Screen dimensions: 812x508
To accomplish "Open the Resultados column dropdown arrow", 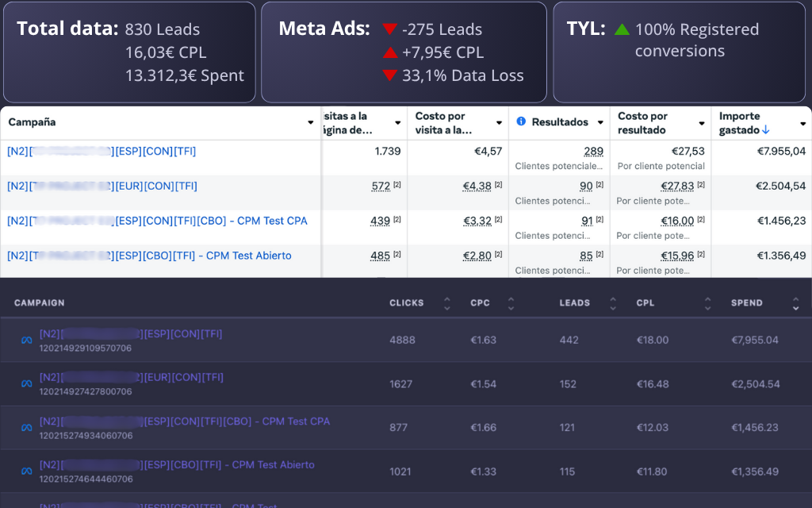I will [601, 123].
